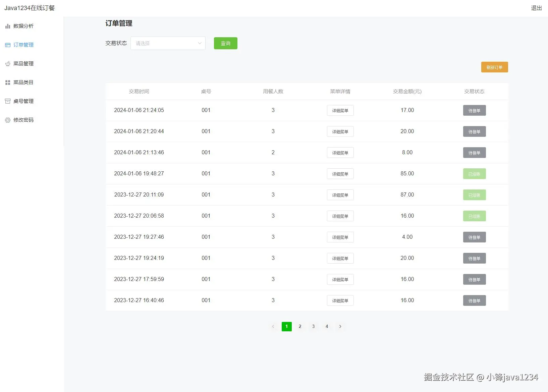
Task: Navigate to 菜品类目 section
Action: click(x=32, y=82)
